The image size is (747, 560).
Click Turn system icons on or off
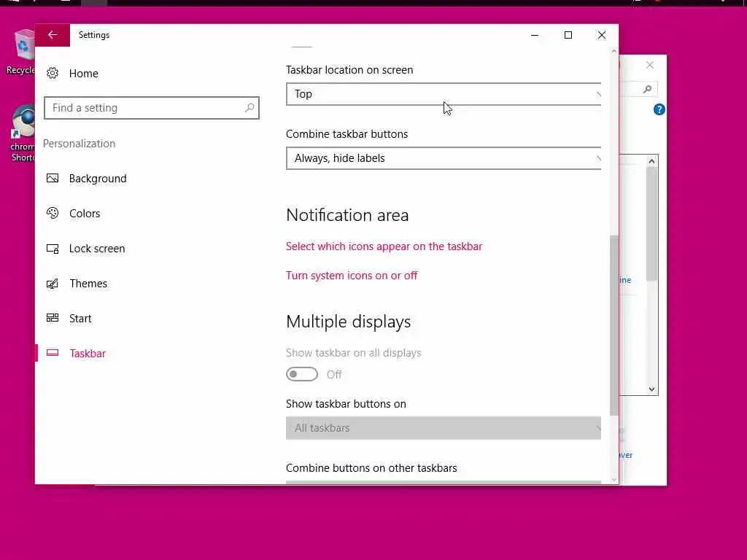click(352, 275)
